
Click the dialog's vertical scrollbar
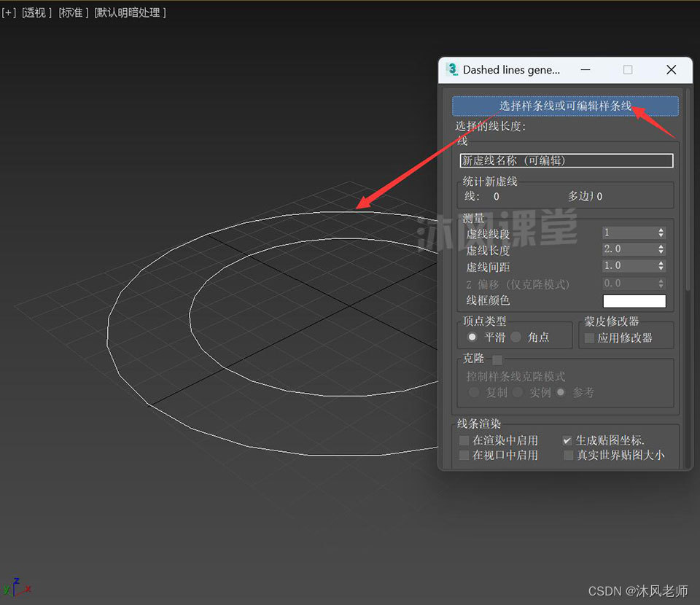pos(688,190)
